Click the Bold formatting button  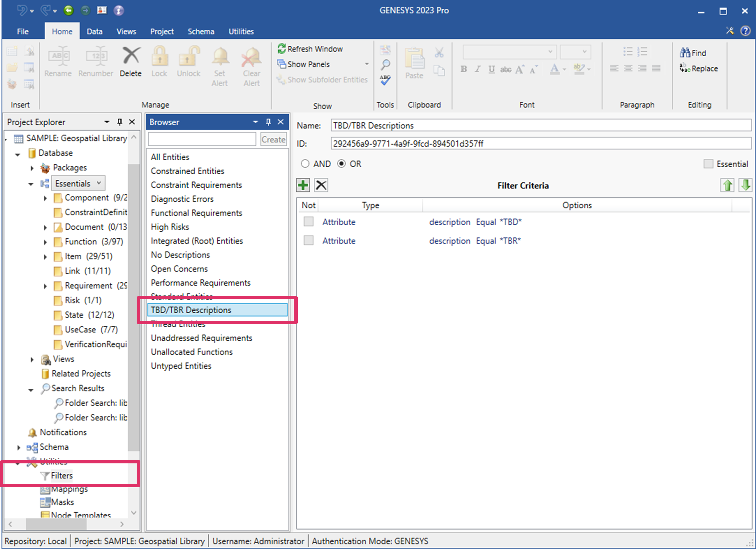pyautogui.click(x=464, y=69)
